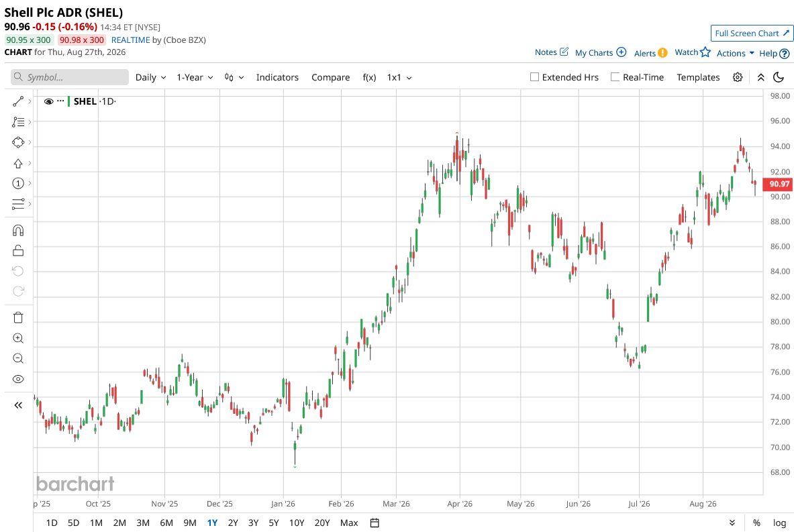Screen dimensions: 794x532
Task: Select the 9M time range
Action: pyautogui.click(x=190, y=523)
